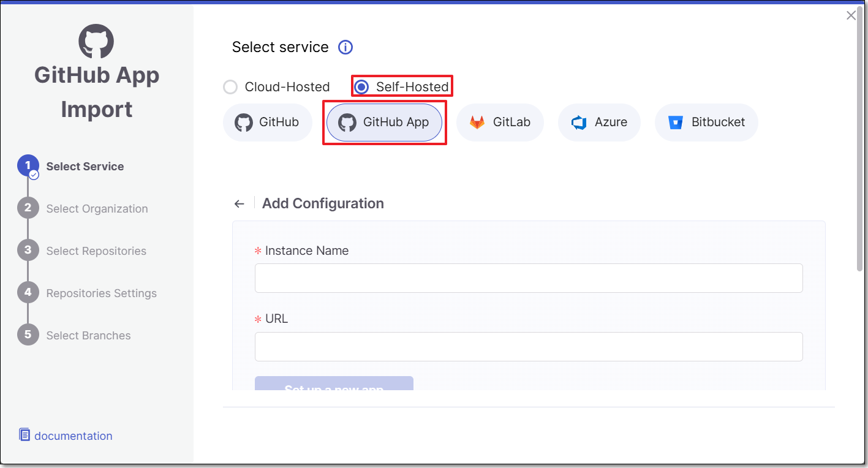Click the vertical scrollbar on the right
868x468 pixels.
tap(861, 147)
